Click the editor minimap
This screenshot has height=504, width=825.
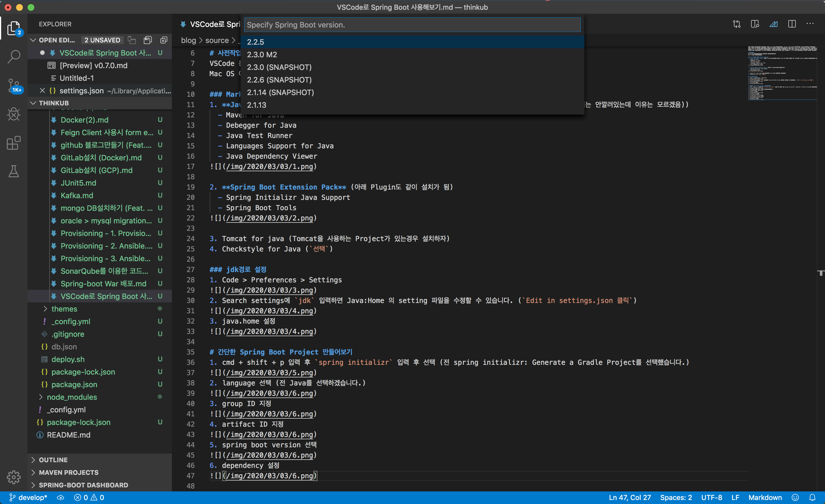click(782, 73)
